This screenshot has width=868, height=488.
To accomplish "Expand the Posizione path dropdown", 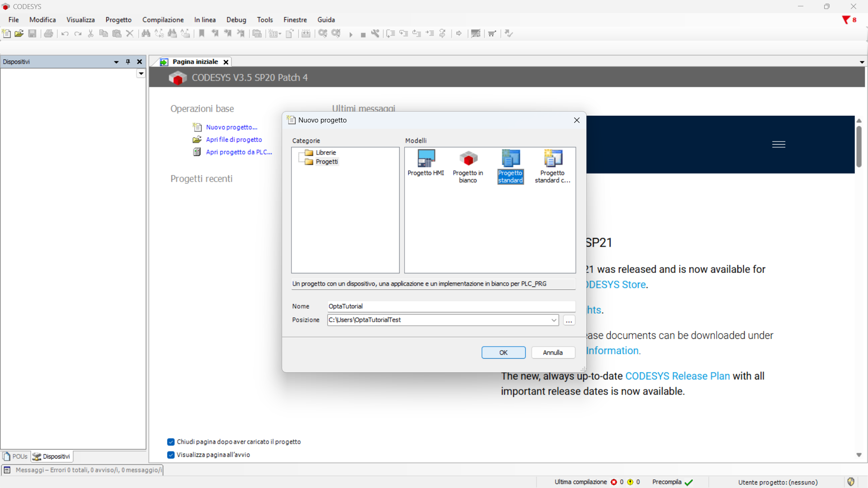I will click(x=554, y=320).
